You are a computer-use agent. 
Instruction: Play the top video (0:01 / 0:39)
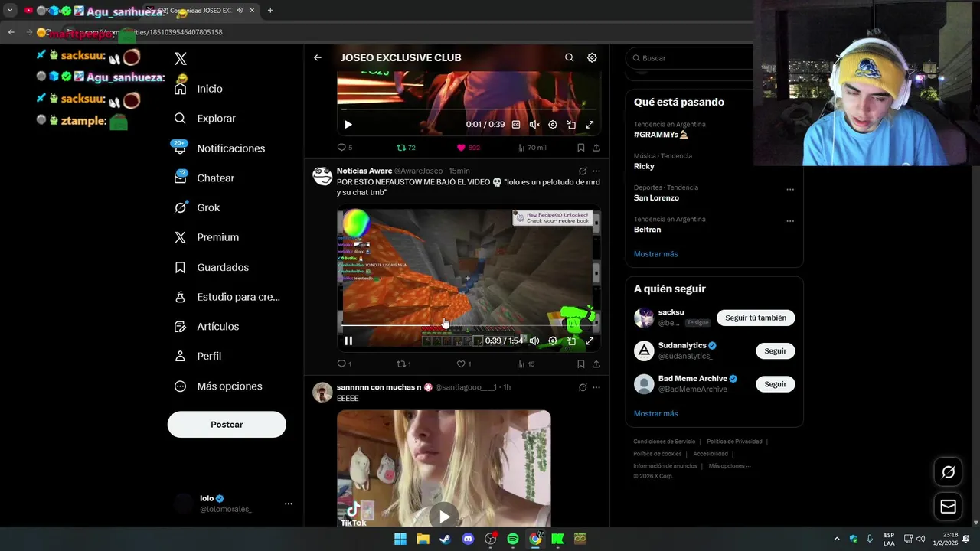348,125
